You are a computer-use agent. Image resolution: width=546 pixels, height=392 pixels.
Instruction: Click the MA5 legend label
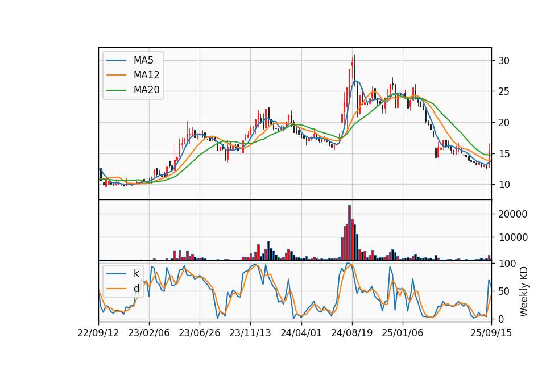[x=143, y=60]
